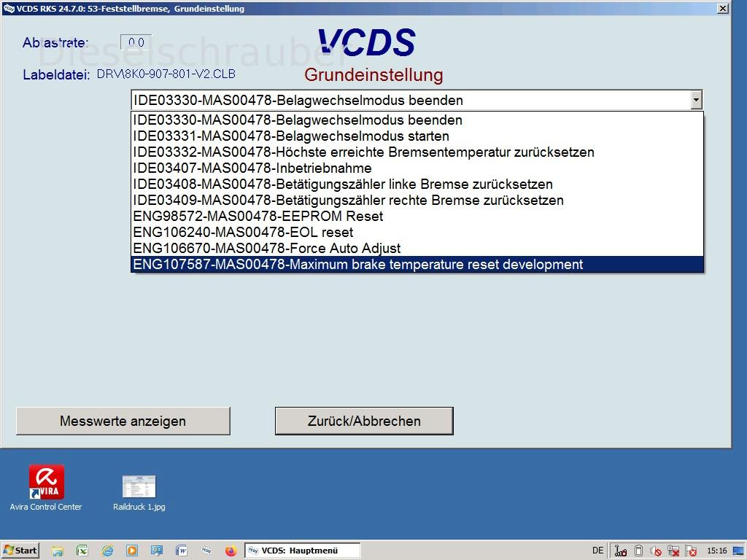Open the Grundeinstellung selection dropdown arrow

click(x=696, y=100)
